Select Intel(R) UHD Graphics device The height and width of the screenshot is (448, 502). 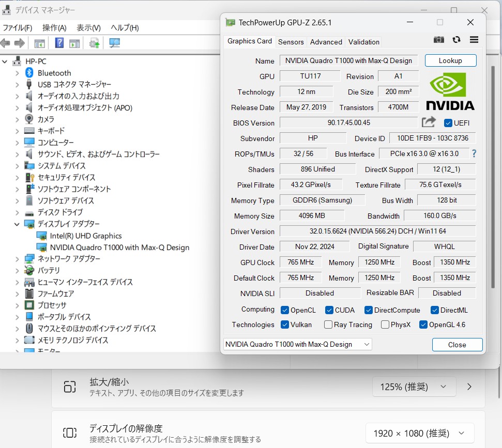[x=86, y=236]
